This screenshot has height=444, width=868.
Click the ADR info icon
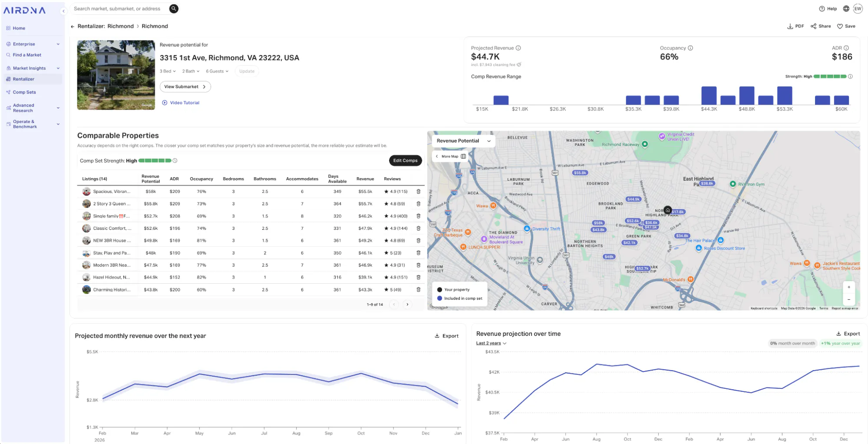[846, 48]
